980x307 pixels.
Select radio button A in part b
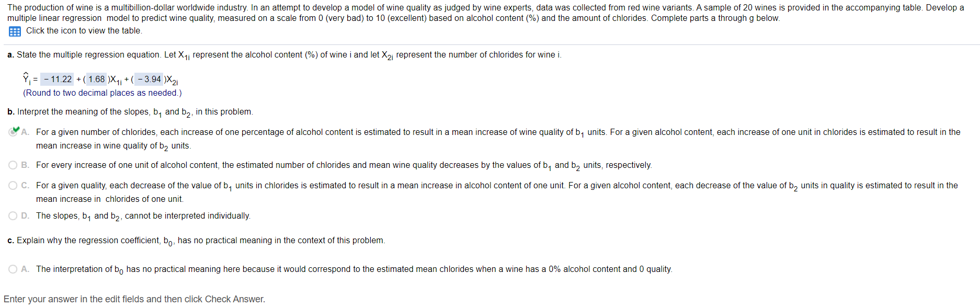click(13, 132)
